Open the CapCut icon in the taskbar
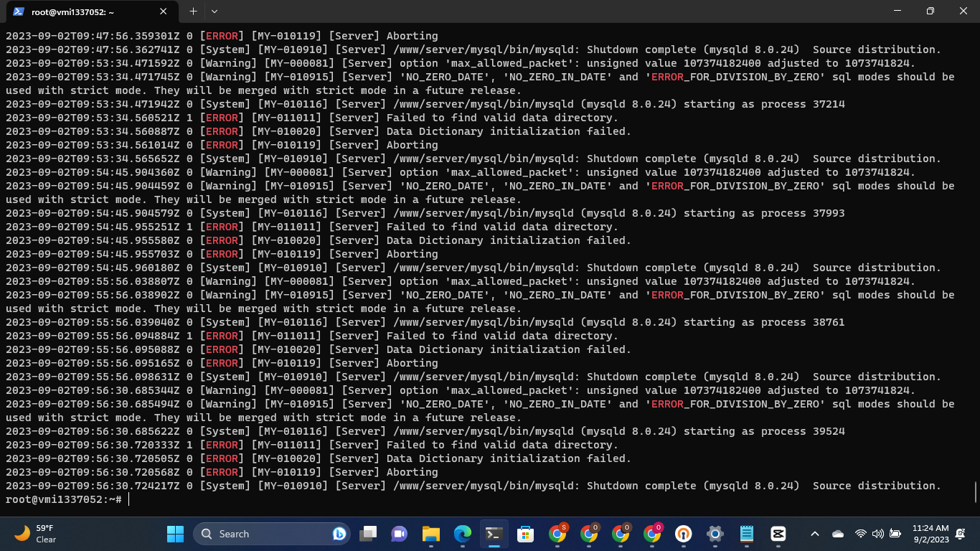 tap(778, 534)
